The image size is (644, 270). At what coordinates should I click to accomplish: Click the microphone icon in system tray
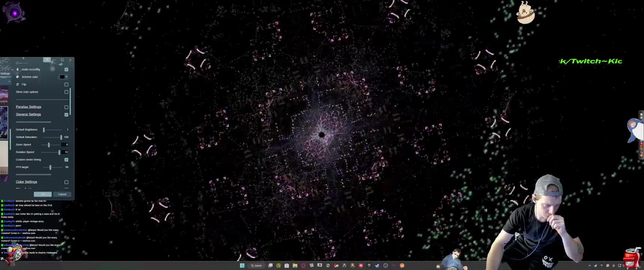click(614, 265)
